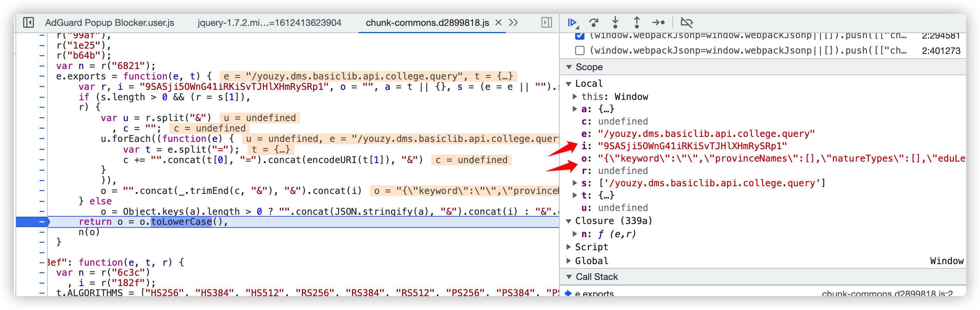Click the e.exports = function(e, t) code line

(x=134, y=76)
